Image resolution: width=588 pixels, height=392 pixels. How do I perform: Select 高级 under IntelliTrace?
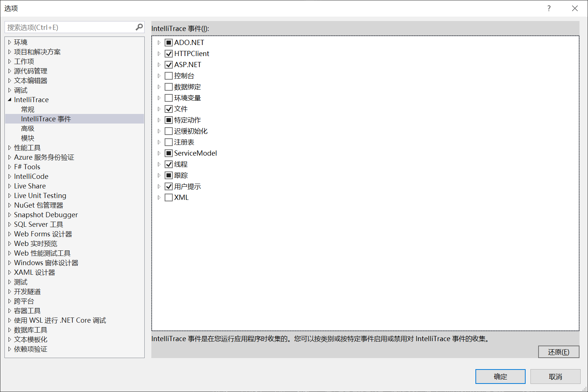28,128
